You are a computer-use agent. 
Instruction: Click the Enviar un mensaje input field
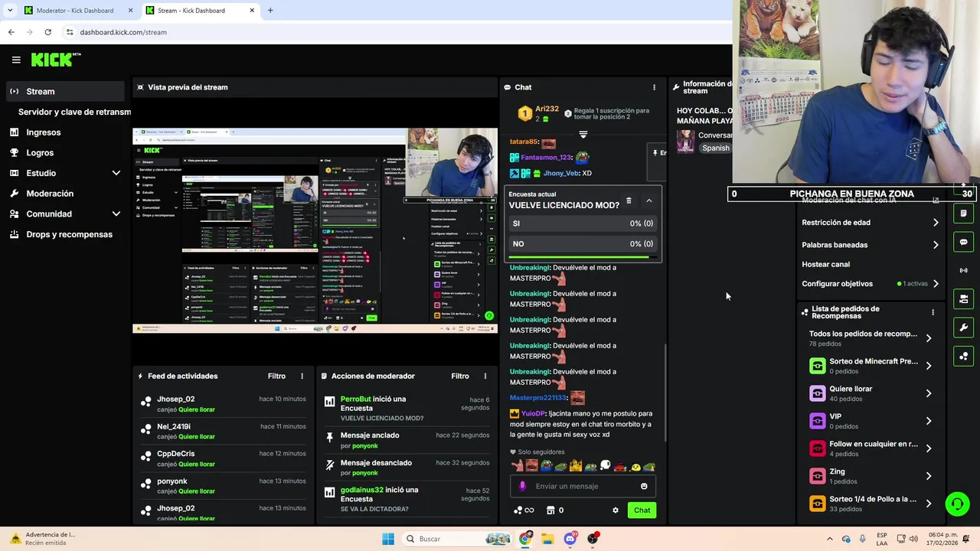point(583,486)
